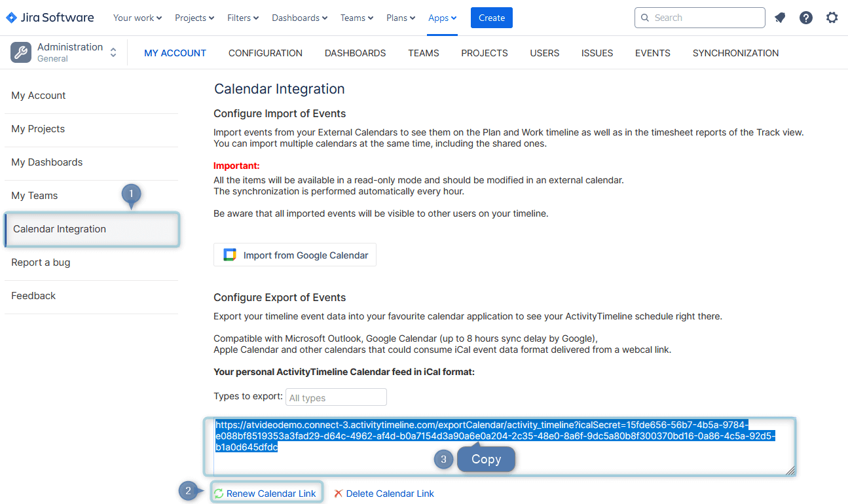The image size is (848, 504).
Task: Switch to the PROJECTS tab
Action: (x=485, y=53)
